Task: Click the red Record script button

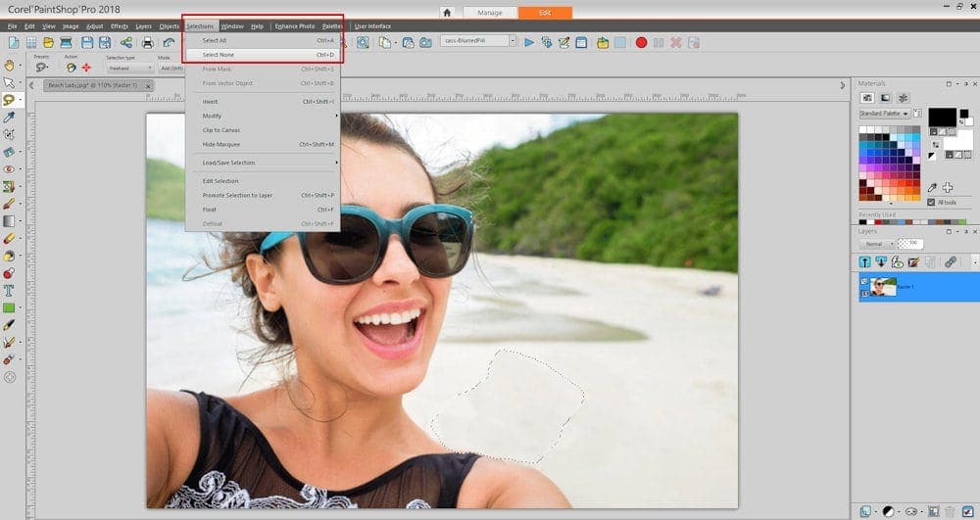Action: [641, 42]
